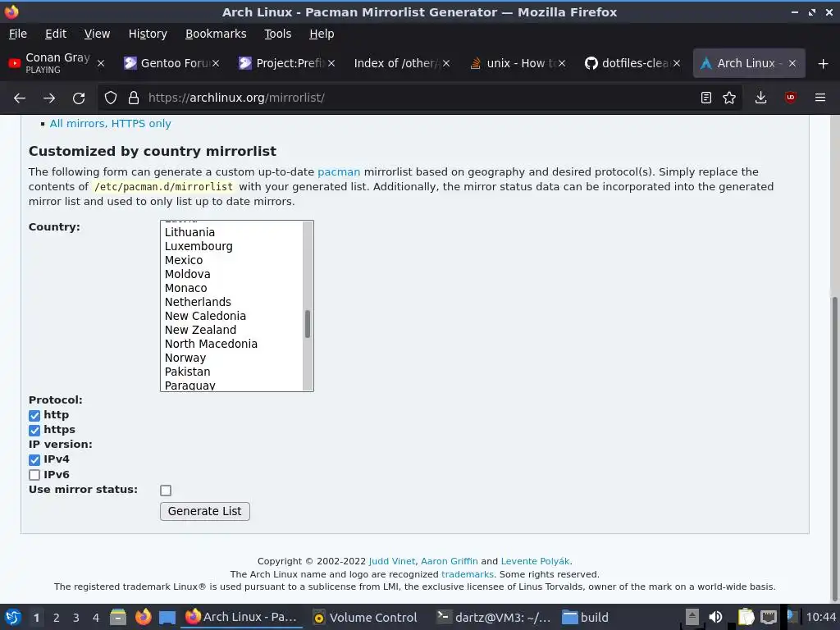This screenshot has width=840, height=630.
Task: Visit the Levente Polyák link
Action: point(535,561)
